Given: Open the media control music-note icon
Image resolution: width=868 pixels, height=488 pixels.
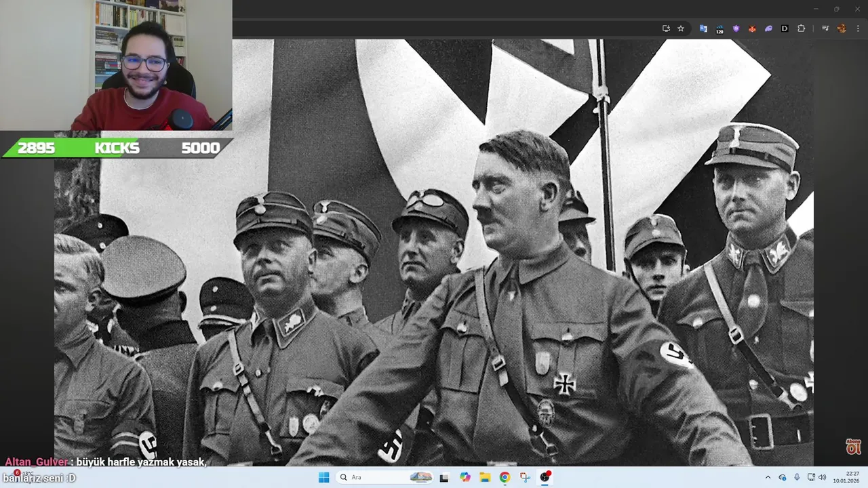Looking at the screenshot, I should point(825,28).
